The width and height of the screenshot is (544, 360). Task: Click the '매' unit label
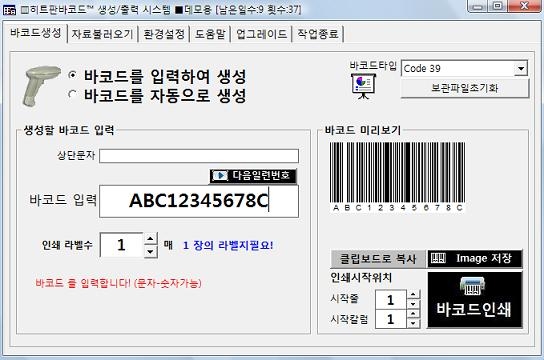coord(168,246)
